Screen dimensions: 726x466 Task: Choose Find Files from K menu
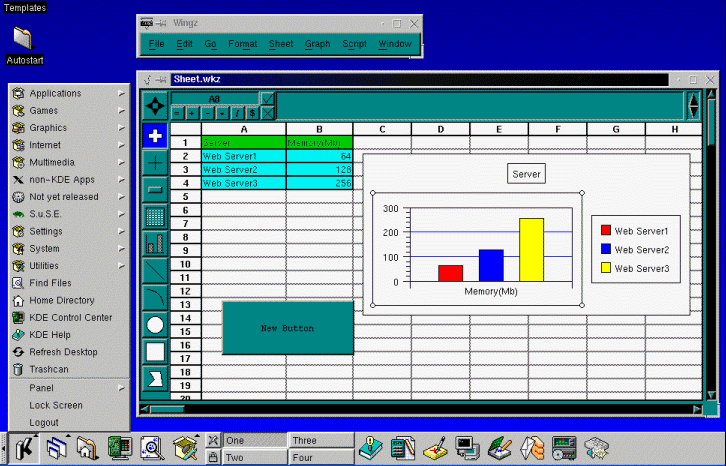coord(69,283)
